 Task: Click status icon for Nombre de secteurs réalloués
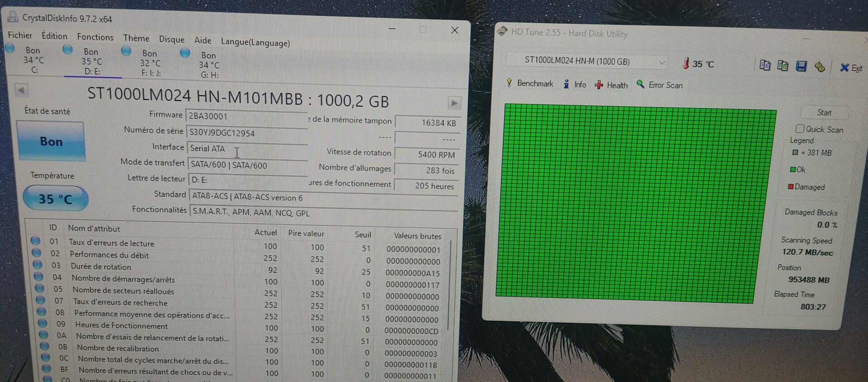40,288
